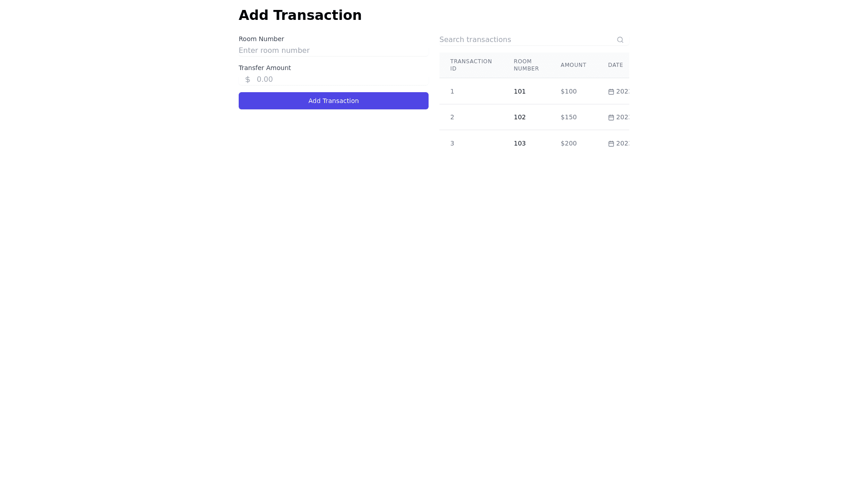Screen dimensions: 868x488
Task: Click calendar icon in transaction 3 row
Action: pos(611,144)
